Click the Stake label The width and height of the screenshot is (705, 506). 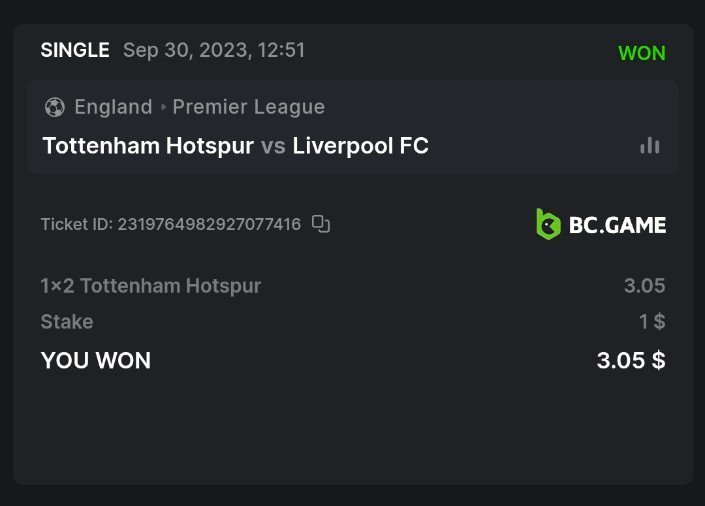pyautogui.click(x=67, y=322)
